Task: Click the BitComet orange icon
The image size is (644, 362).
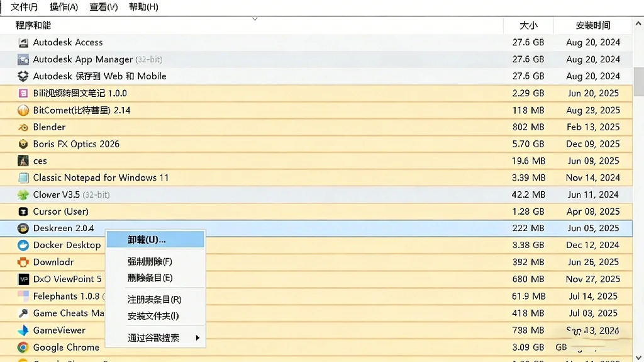Action: (23, 110)
